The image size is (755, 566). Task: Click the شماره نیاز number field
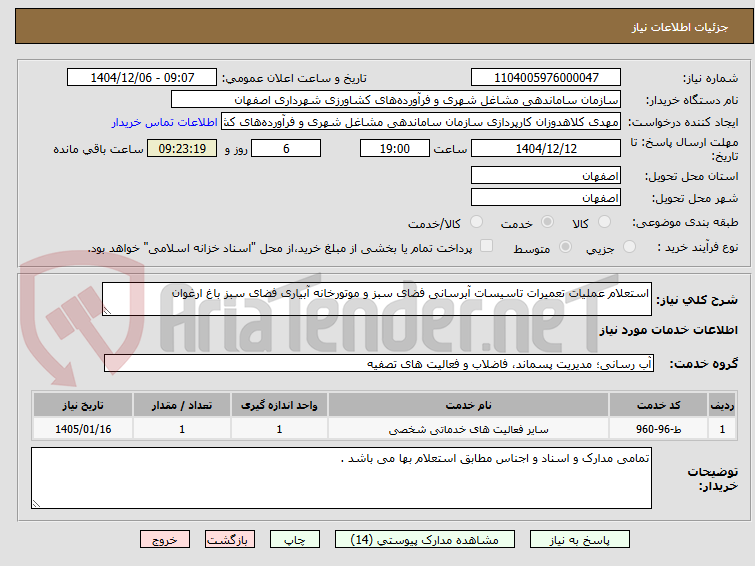click(x=546, y=78)
